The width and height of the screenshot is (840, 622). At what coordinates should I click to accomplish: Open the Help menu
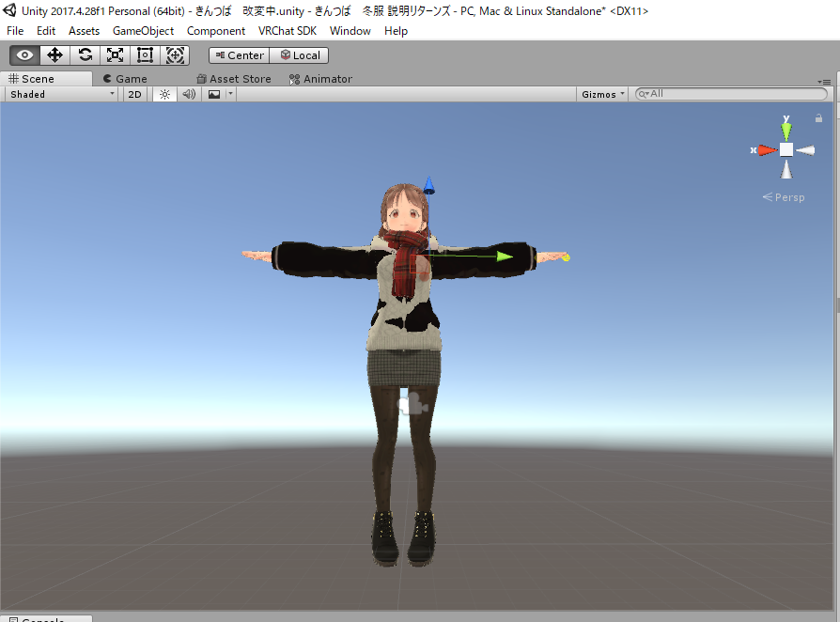click(x=396, y=31)
